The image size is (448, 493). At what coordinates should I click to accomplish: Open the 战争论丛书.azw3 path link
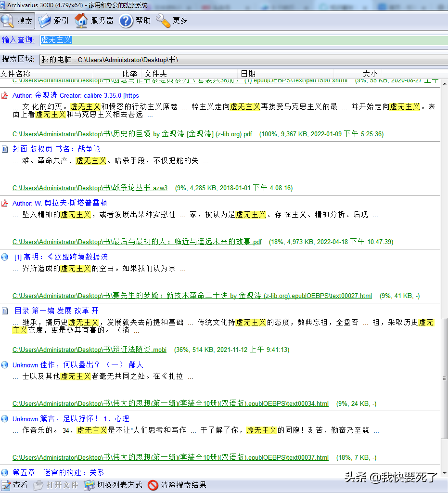click(90, 188)
